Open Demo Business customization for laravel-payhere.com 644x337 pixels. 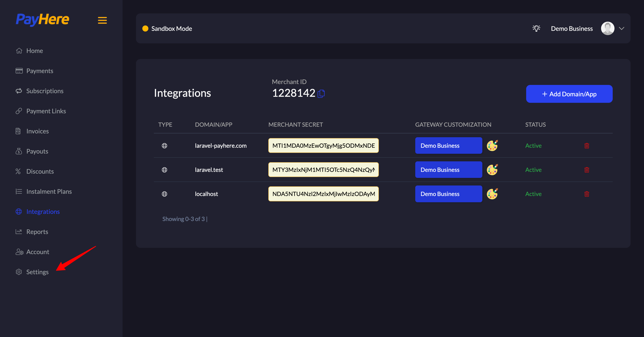[x=448, y=146]
